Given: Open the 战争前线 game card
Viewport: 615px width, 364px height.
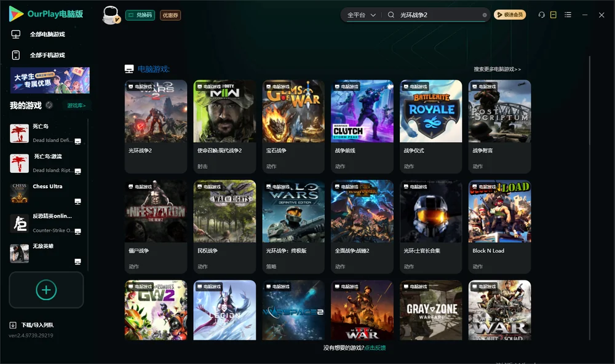Looking at the screenshot, I should pos(362,126).
